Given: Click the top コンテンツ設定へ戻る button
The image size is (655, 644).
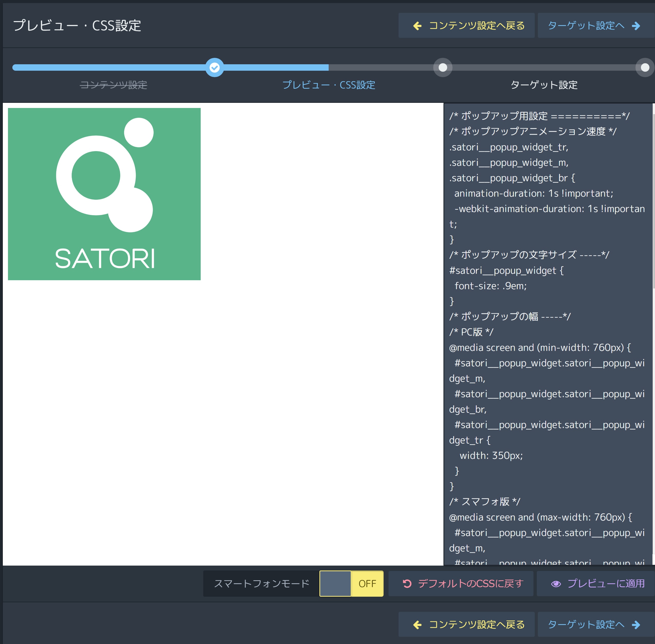Looking at the screenshot, I should pos(466,25).
